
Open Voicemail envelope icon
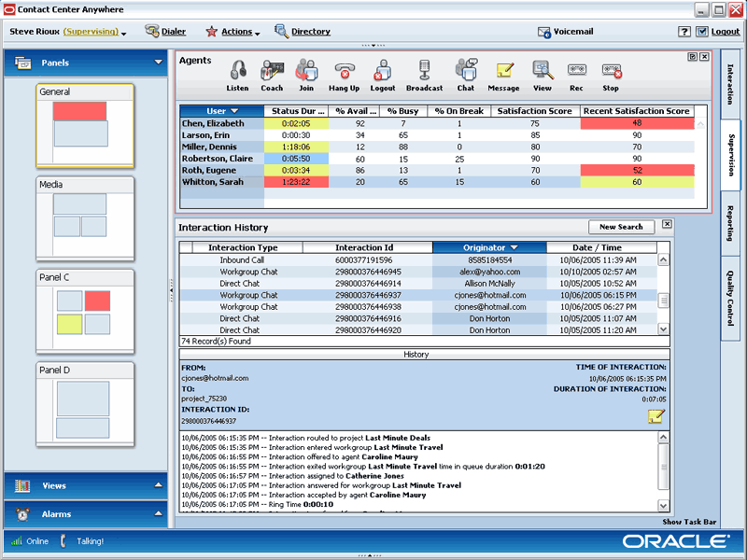[x=544, y=33]
